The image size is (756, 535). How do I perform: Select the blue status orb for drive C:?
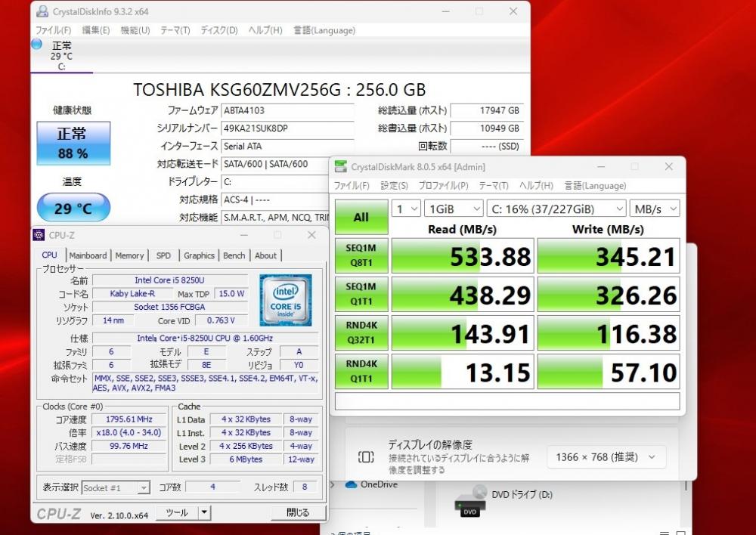[36, 45]
